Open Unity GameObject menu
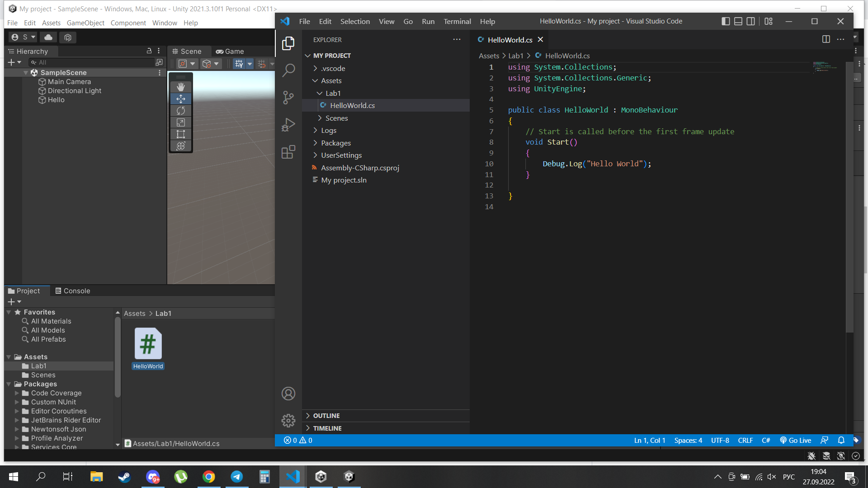This screenshot has width=868, height=488. pyautogui.click(x=85, y=23)
